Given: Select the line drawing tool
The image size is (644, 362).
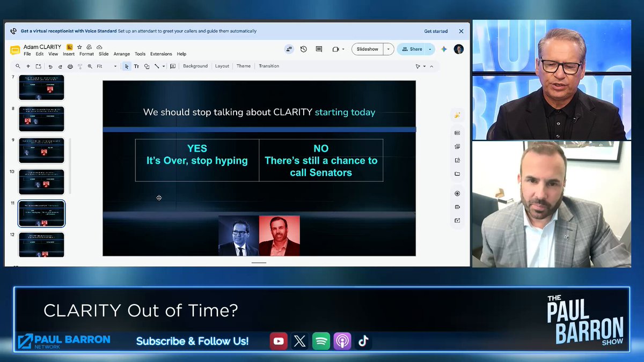Looking at the screenshot, I should pyautogui.click(x=157, y=67).
